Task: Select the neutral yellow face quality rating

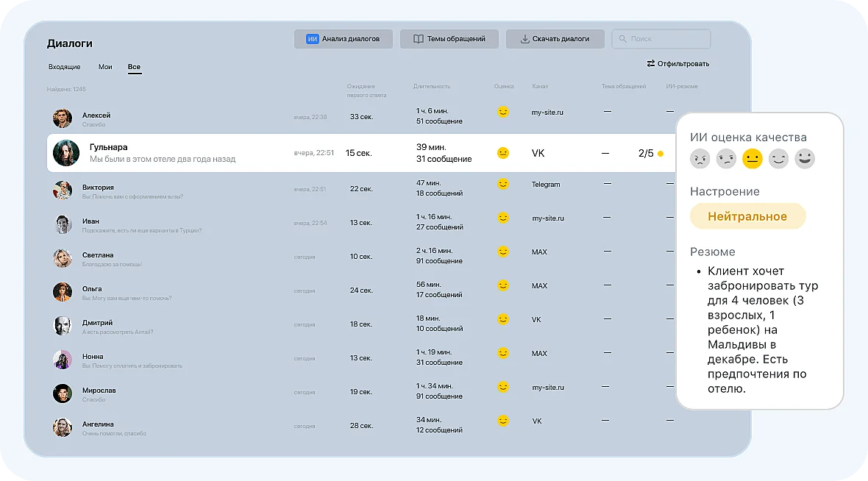Action: point(753,159)
